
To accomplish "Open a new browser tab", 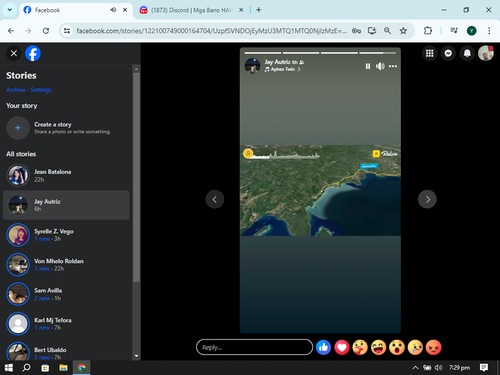I will (x=259, y=10).
